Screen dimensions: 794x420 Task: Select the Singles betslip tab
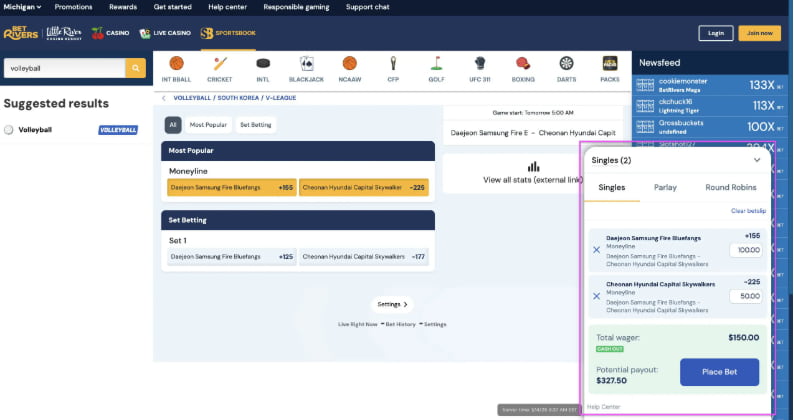(612, 187)
